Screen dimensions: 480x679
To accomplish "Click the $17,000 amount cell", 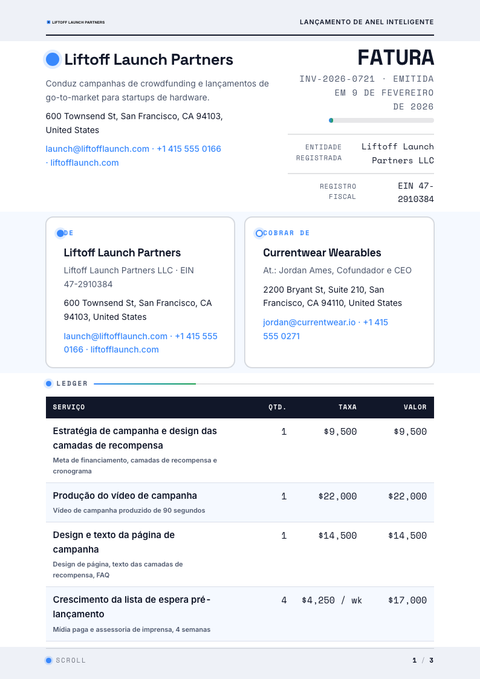I will 407,600.
